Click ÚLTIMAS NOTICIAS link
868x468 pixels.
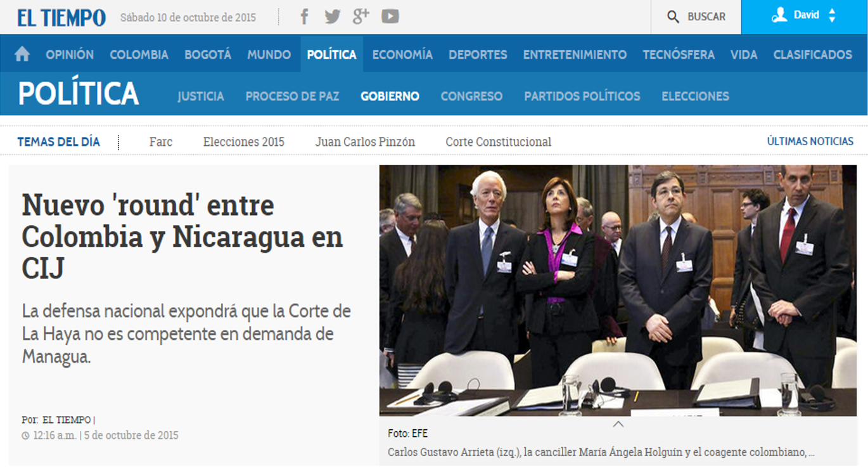coord(810,141)
